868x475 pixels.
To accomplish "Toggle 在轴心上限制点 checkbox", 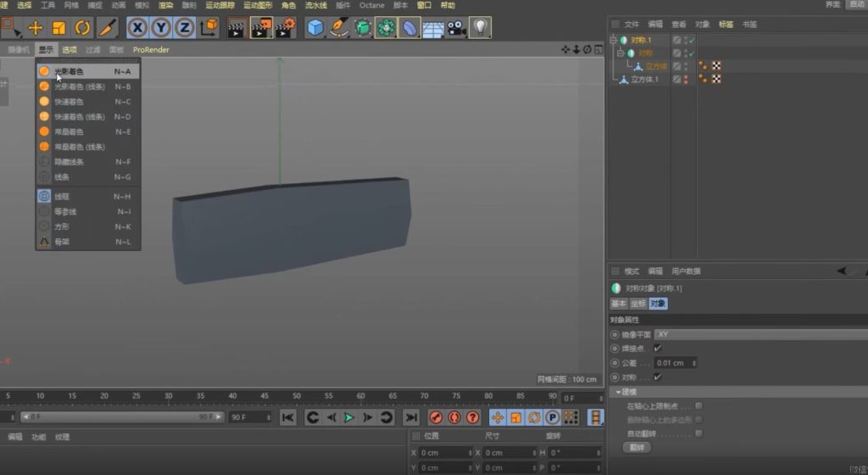I will (x=698, y=405).
